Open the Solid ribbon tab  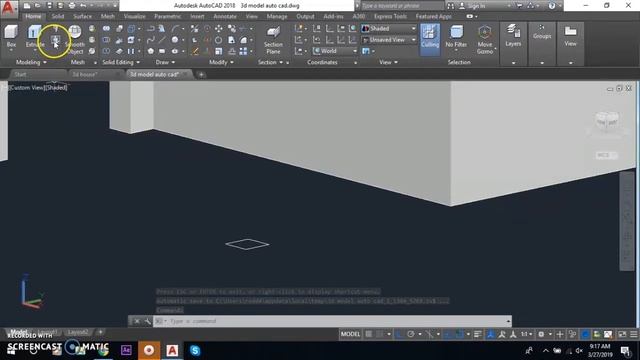(x=58, y=16)
